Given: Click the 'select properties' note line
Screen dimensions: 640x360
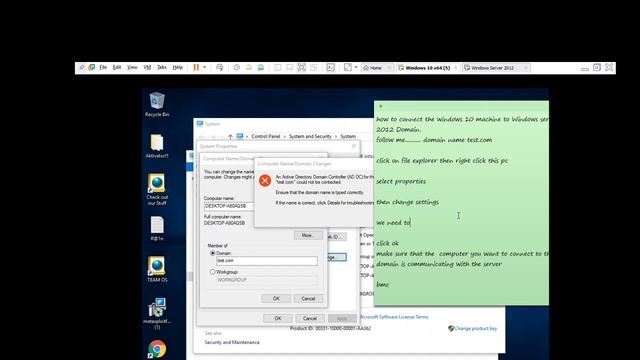Looking at the screenshot, I should pyautogui.click(x=401, y=181).
